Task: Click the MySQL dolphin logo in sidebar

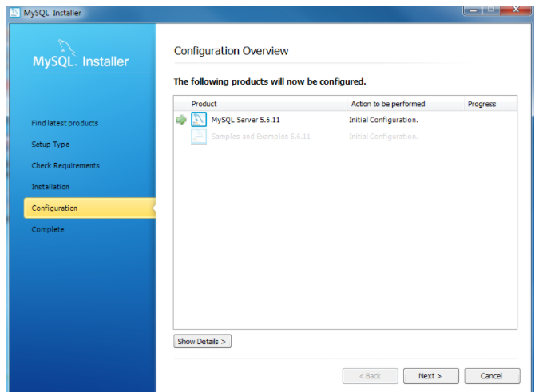Action: coord(66,47)
